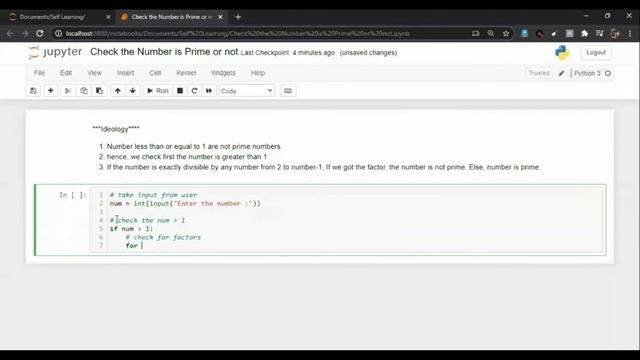Click the Last Checkpoint text

[x=287, y=53]
